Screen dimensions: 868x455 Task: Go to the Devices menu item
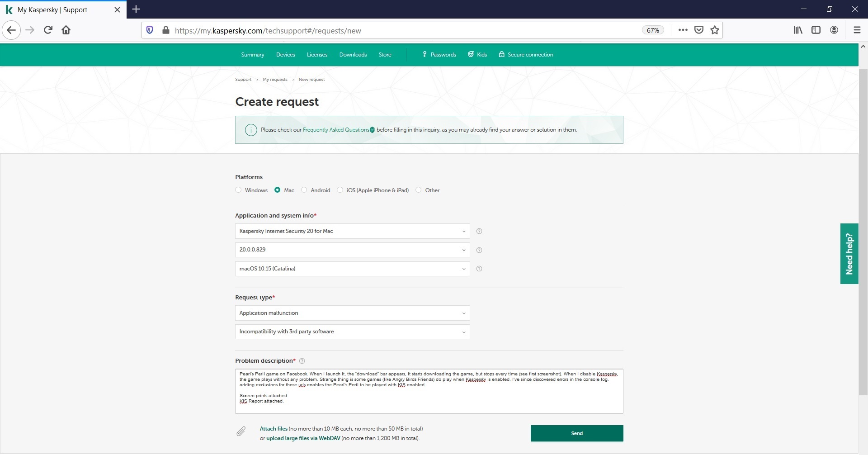tap(286, 55)
